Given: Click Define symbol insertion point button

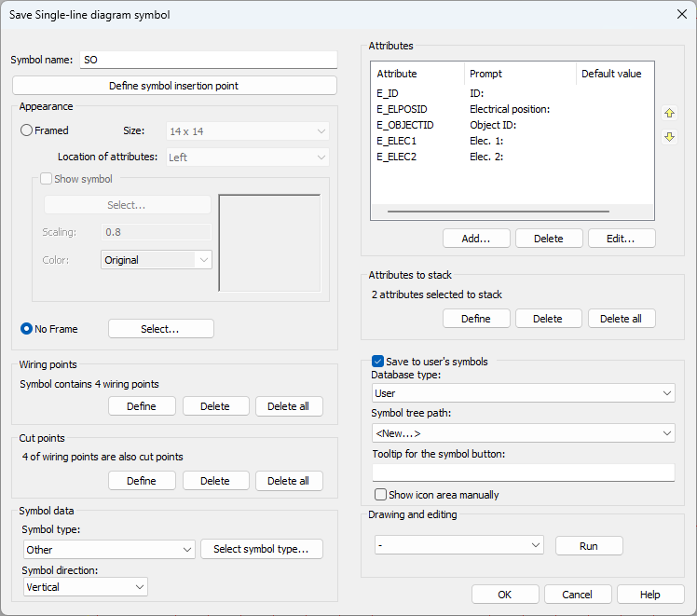Looking at the screenshot, I should tap(174, 86).
